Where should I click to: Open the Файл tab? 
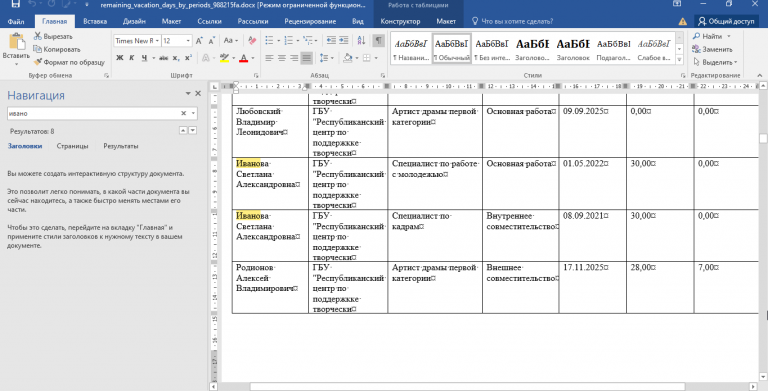(16, 22)
